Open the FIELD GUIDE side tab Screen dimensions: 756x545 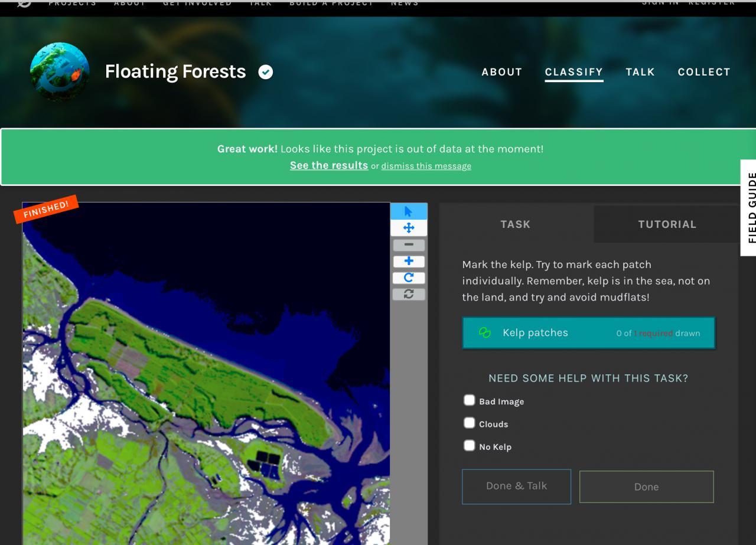coord(748,207)
